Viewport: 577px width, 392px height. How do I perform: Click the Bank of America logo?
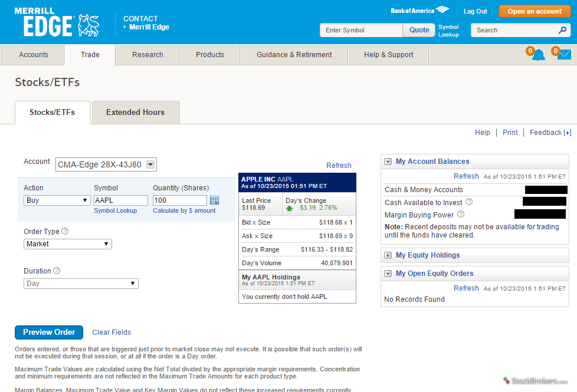point(420,10)
